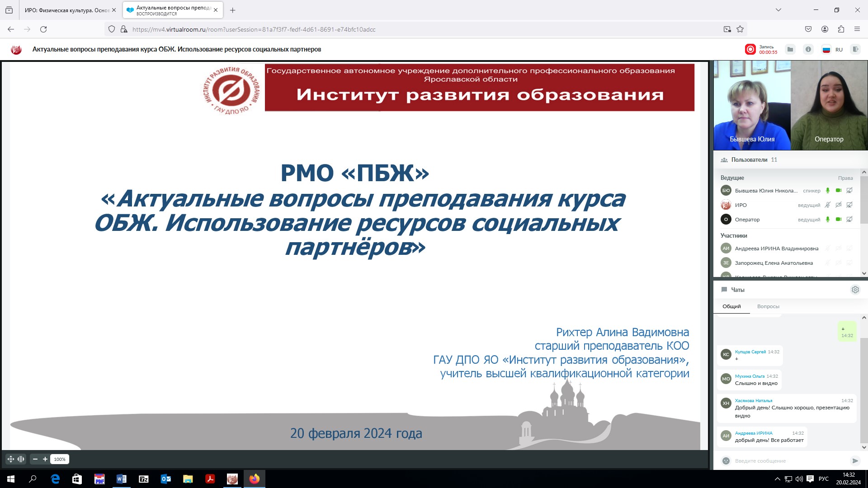868x488 pixels.
Task: Open File Explorer from the taskbar
Action: click(x=188, y=479)
